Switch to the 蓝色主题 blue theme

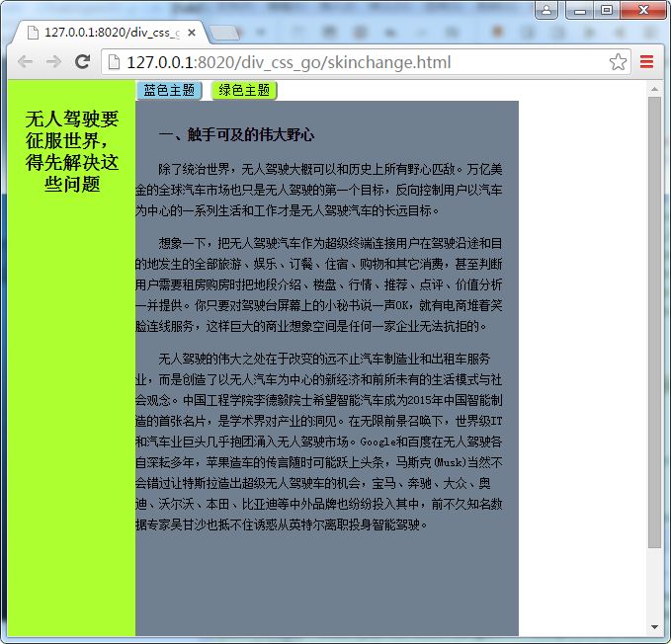pos(169,90)
